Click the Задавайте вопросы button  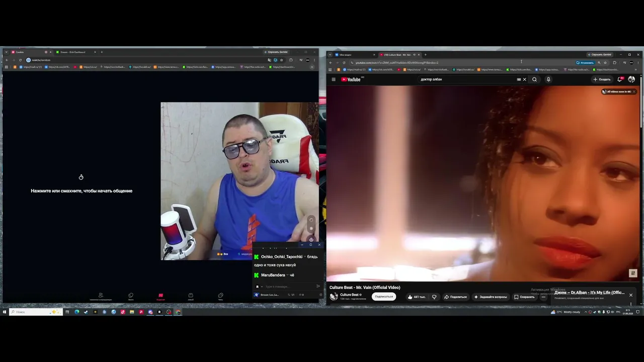point(491,297)
